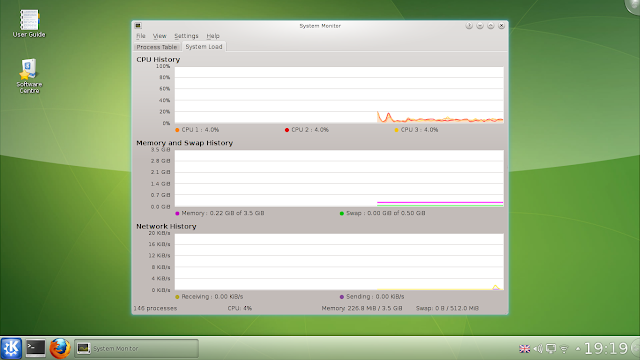
Task: Open the KDE application launcher
Action: tap(11, 348)
